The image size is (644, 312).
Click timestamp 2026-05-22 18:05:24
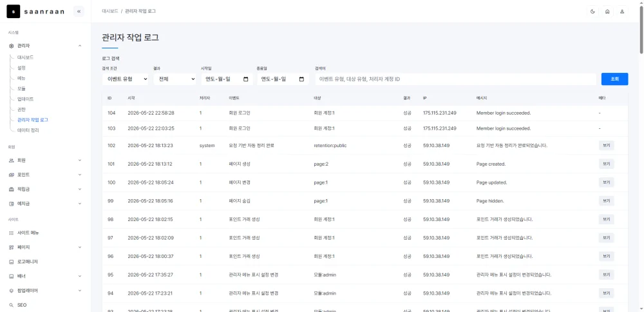click(150, 182)
